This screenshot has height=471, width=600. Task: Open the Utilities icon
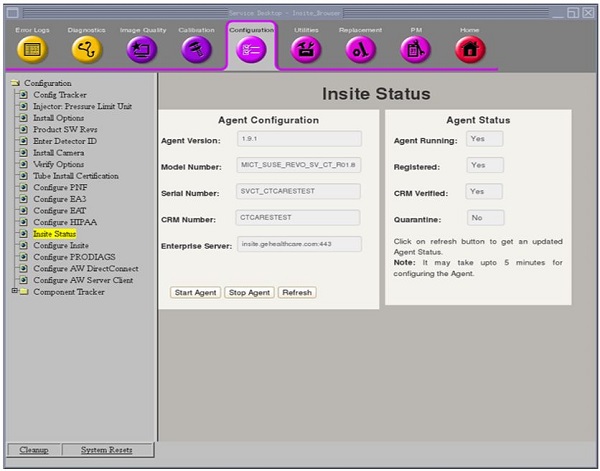point(305,50)
